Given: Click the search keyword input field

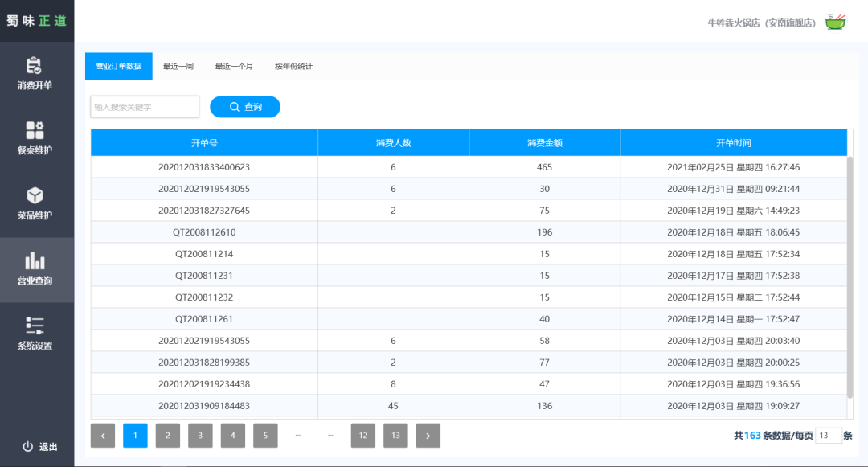Looking at the screenshot, I should pyautogui.click(x=145, y=107).
